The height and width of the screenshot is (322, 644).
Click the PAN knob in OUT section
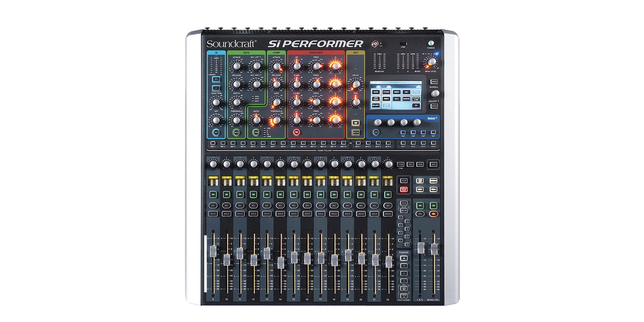(356, 102)
